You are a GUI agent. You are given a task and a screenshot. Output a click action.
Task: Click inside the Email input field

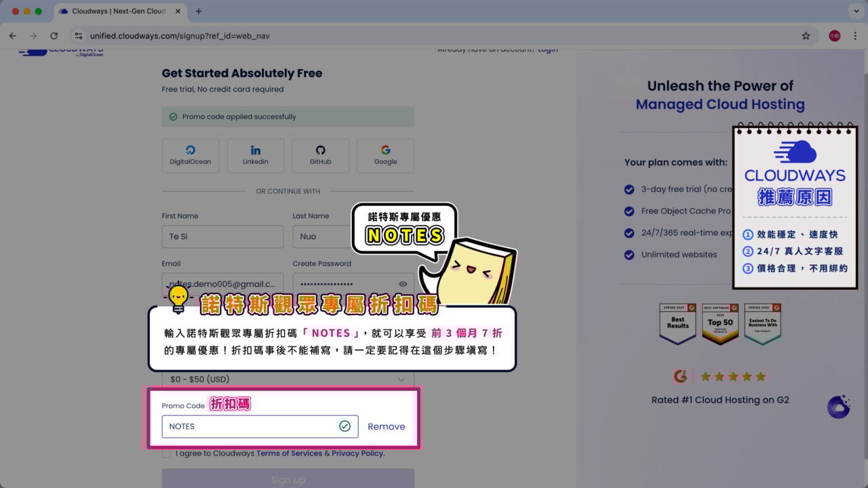click(222, 283)
